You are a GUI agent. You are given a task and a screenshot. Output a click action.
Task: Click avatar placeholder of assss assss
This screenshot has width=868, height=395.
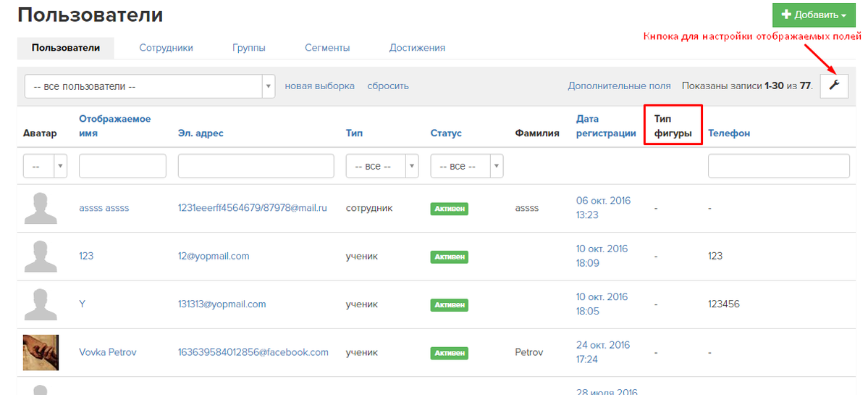41,208
